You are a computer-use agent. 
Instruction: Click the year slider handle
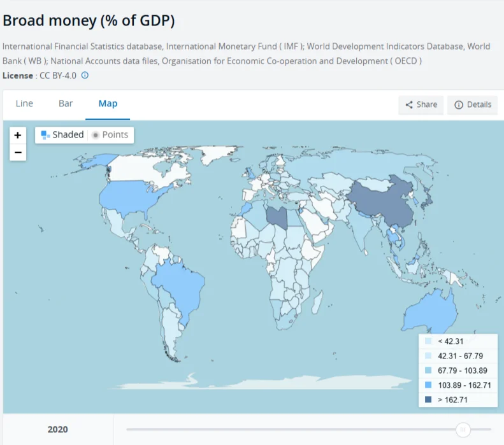point(463,430)
